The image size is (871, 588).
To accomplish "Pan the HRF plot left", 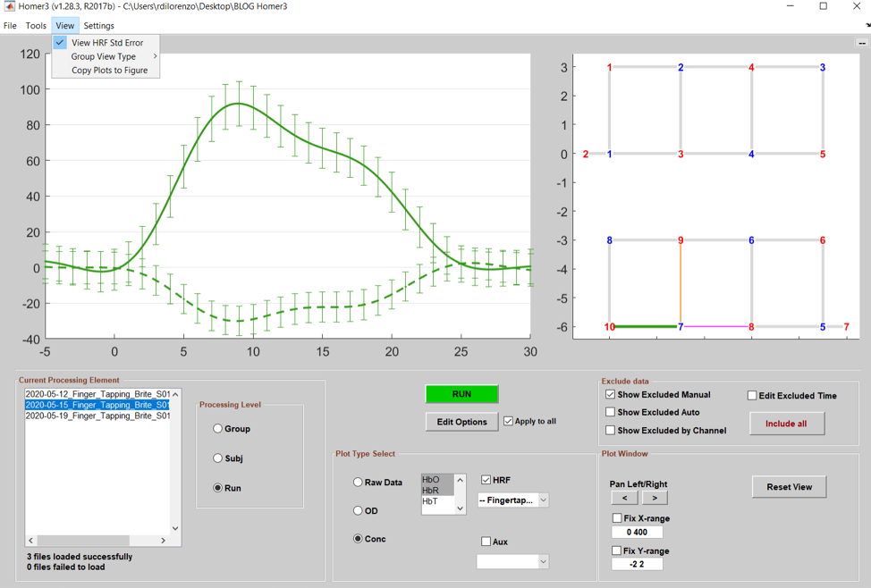I will [x=624, y=498].
